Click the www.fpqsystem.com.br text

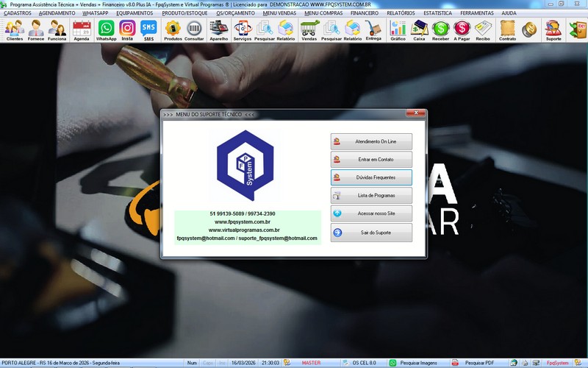[x=243, y=222]
